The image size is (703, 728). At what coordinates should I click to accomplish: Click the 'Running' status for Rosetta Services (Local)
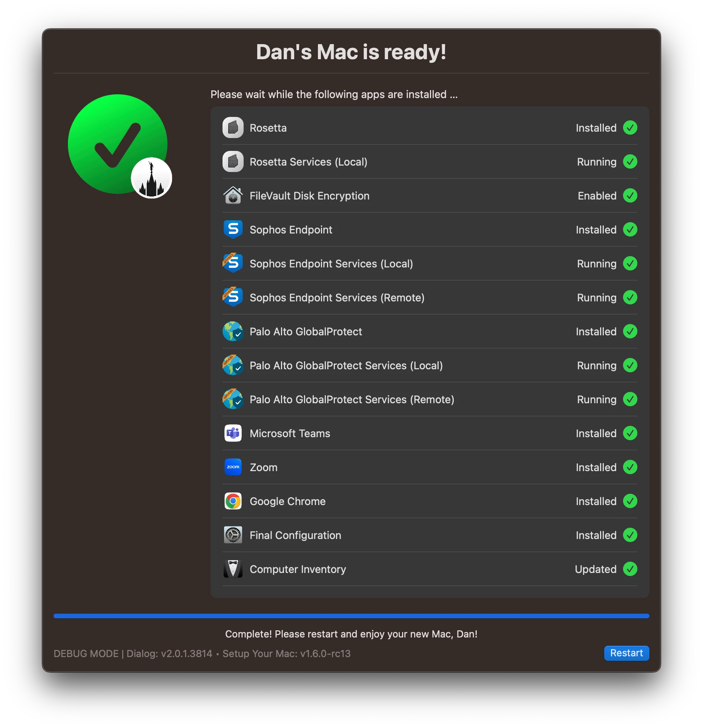pos(597,162)
